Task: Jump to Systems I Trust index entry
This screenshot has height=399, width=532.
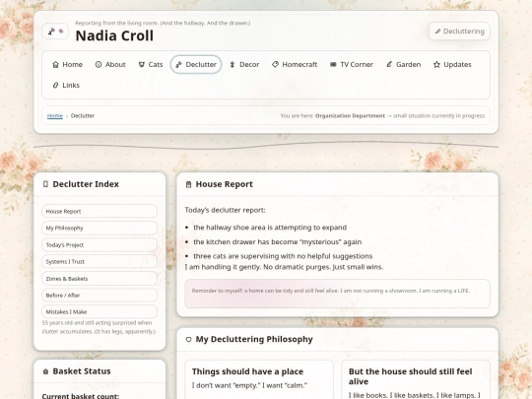Action: pos(100,262)
